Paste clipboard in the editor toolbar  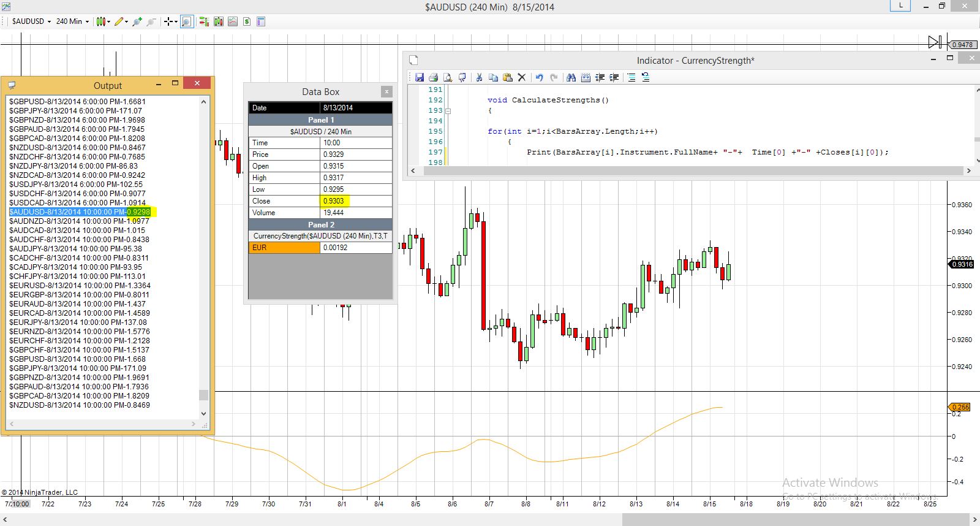pos(507,77)
